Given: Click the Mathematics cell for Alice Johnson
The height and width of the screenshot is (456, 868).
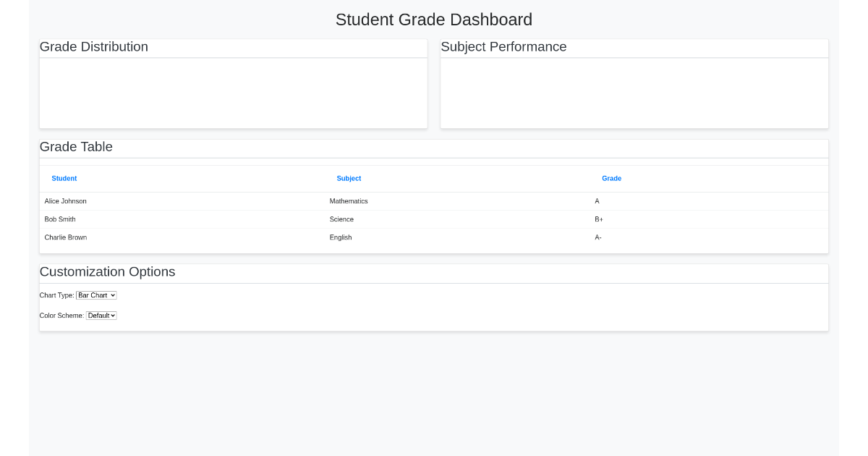Looking at the screenshot, I should [x=349, y=201].
